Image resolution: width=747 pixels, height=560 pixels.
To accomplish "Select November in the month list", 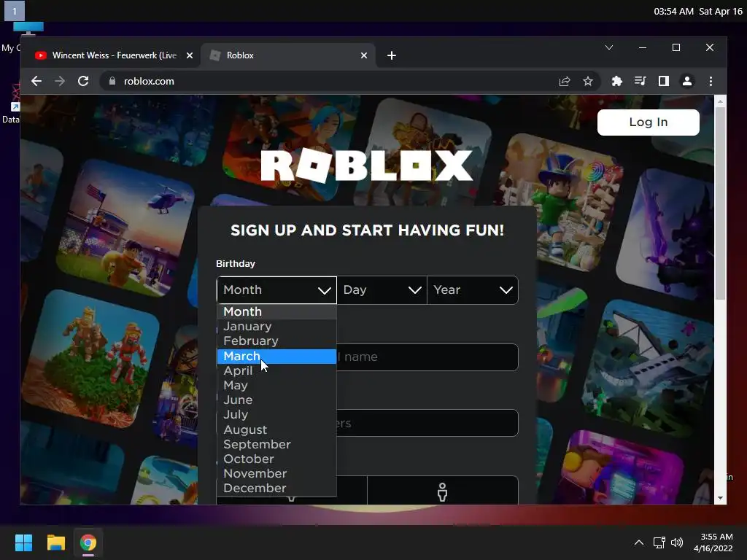I will pos(276,474).
